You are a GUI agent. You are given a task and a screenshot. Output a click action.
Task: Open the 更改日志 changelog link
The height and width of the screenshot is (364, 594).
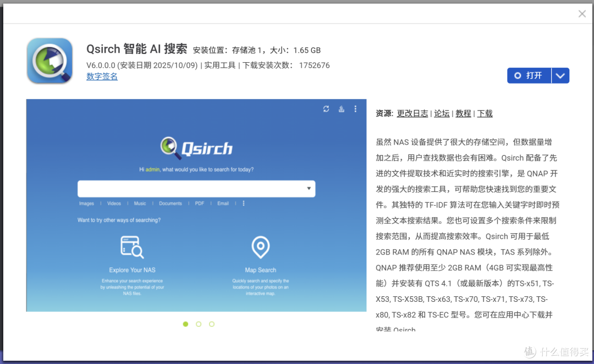coord(412,113)
